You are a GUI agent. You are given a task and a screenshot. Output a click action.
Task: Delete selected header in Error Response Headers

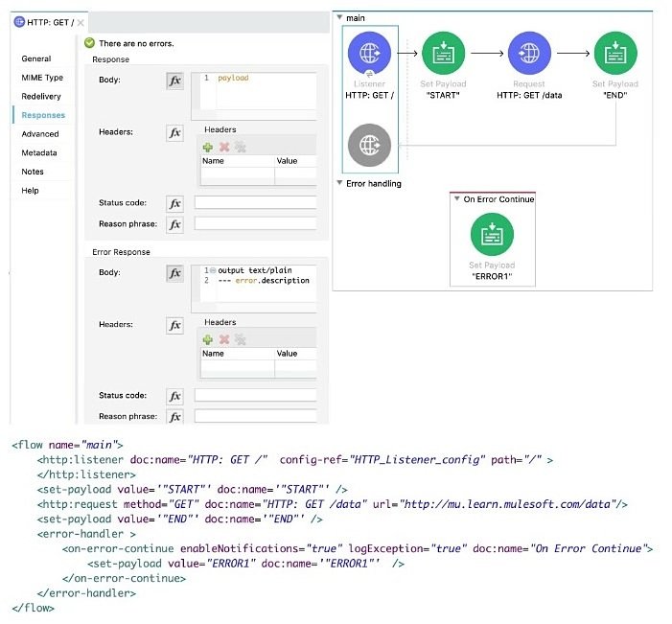224,339
